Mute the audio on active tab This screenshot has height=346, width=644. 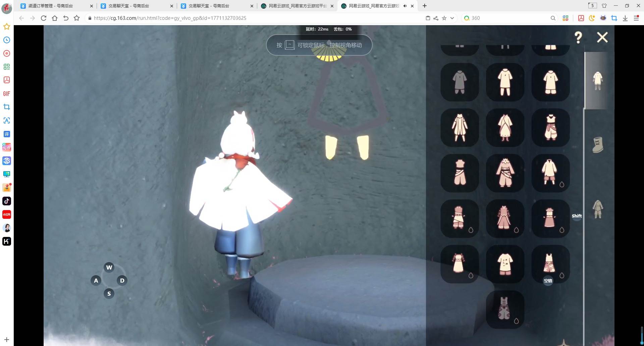tap(405, 6)
